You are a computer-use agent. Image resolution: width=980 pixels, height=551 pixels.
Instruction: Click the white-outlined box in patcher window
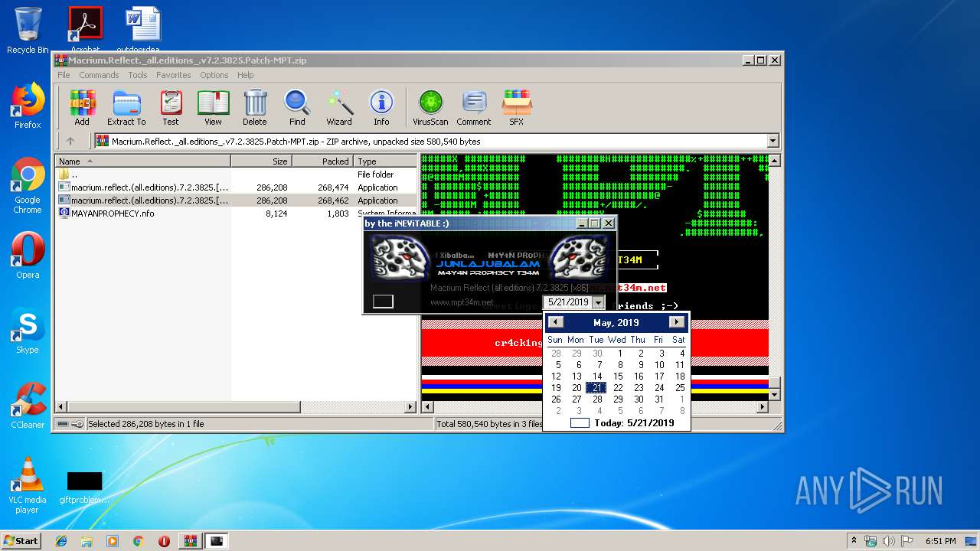coord(383,302)
